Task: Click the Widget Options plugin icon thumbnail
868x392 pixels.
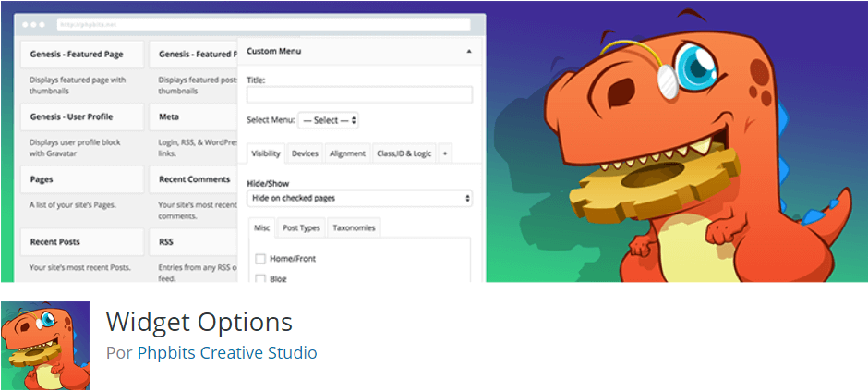Action: click(45, 346)
